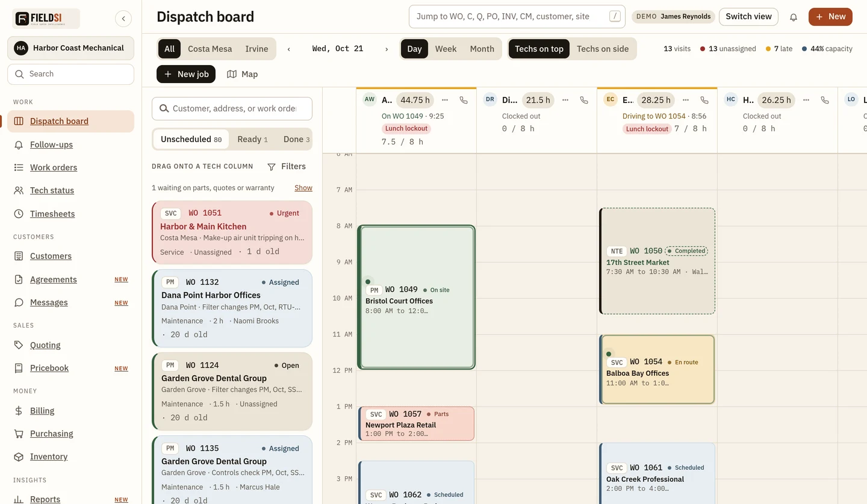Image resolution: width=867 pixels, height=504 pixels.
Task: Open Timesheets clock icon in sidebar
Action: point(19,214)
